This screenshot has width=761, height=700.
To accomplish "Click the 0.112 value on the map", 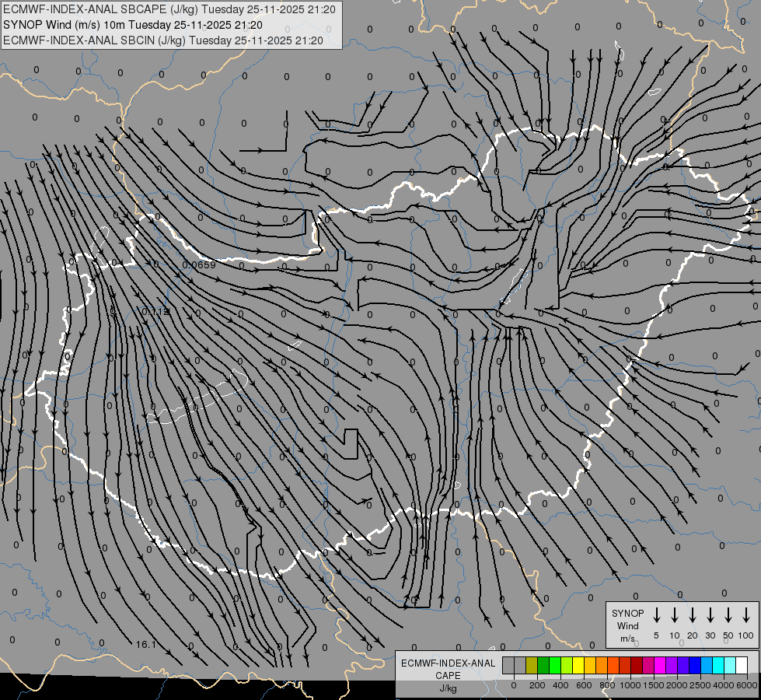I will point(155,311).
